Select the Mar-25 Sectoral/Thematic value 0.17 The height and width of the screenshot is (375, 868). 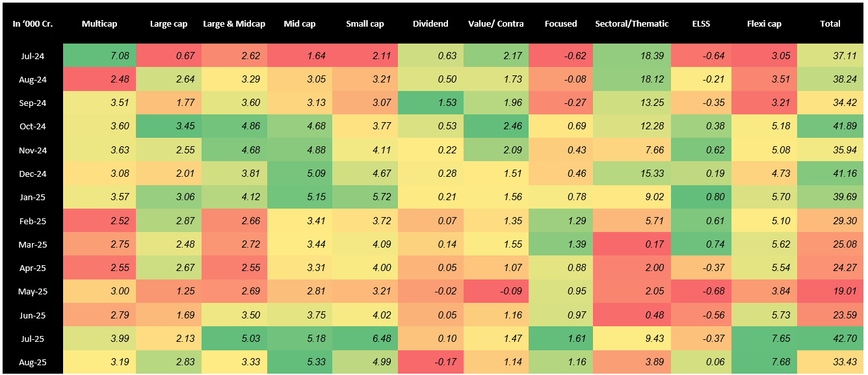[631, 244]
